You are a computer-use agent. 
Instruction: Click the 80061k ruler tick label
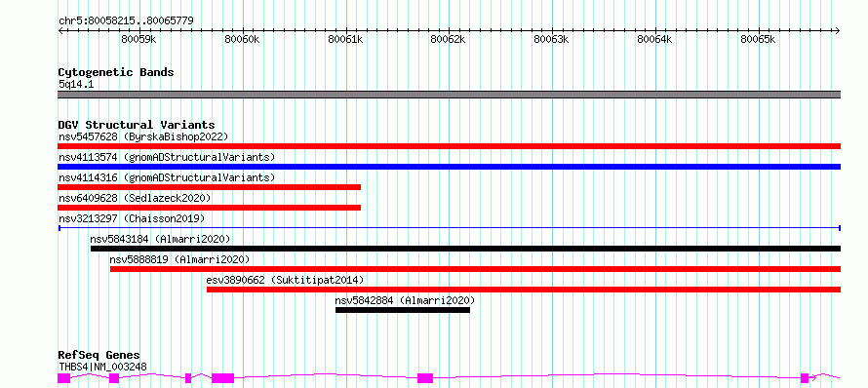345,39
